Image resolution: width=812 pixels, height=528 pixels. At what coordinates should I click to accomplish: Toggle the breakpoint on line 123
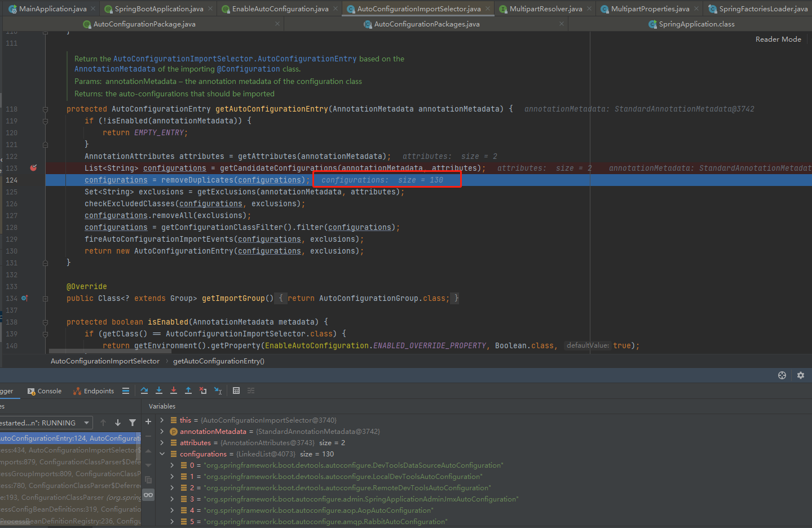tap(33, 168)
